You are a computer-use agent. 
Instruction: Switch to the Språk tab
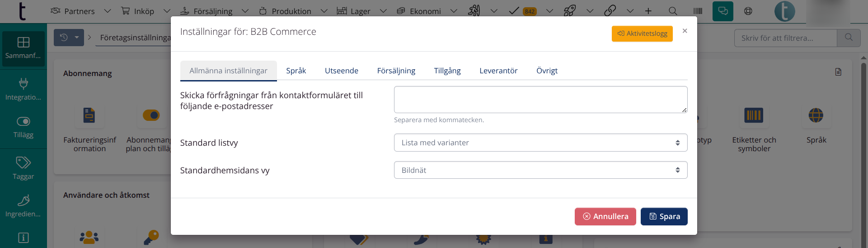(x=296, y=71)
